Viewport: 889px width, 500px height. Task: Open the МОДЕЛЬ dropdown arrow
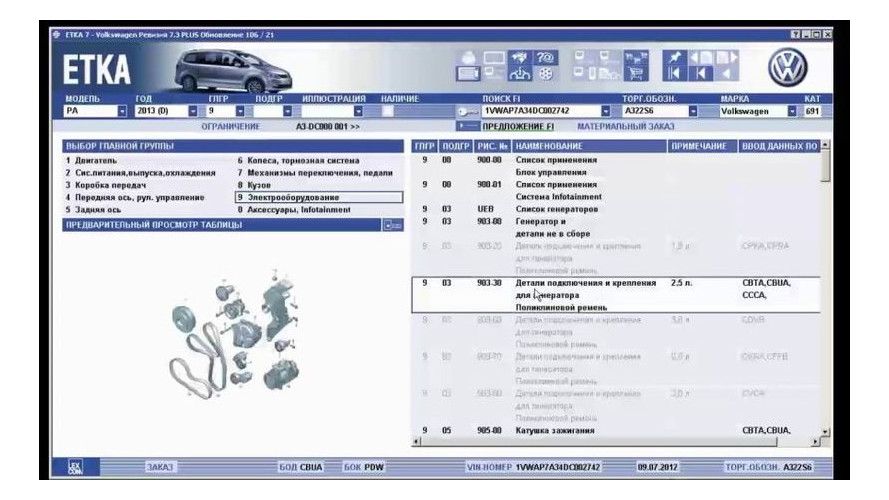click(122, 111)
